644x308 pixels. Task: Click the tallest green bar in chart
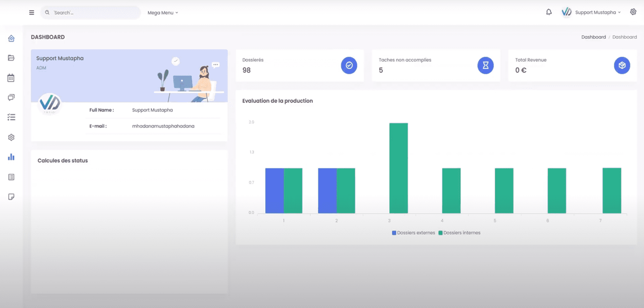click(x=398, y=168)
